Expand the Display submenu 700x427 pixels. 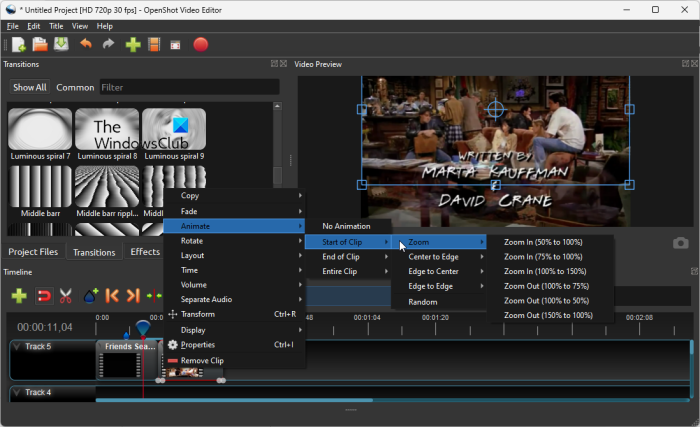click(x=234, y=330)
